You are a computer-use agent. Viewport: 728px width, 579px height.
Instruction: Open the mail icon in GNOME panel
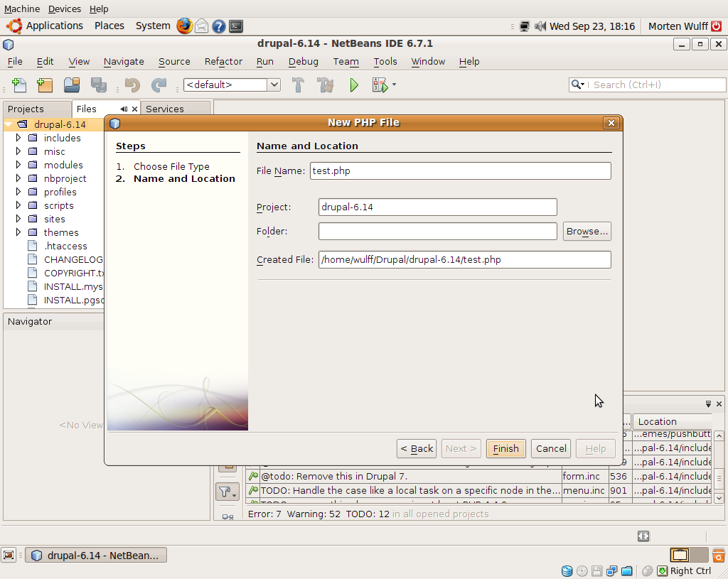pyautogui.click(x=201, y=26)
